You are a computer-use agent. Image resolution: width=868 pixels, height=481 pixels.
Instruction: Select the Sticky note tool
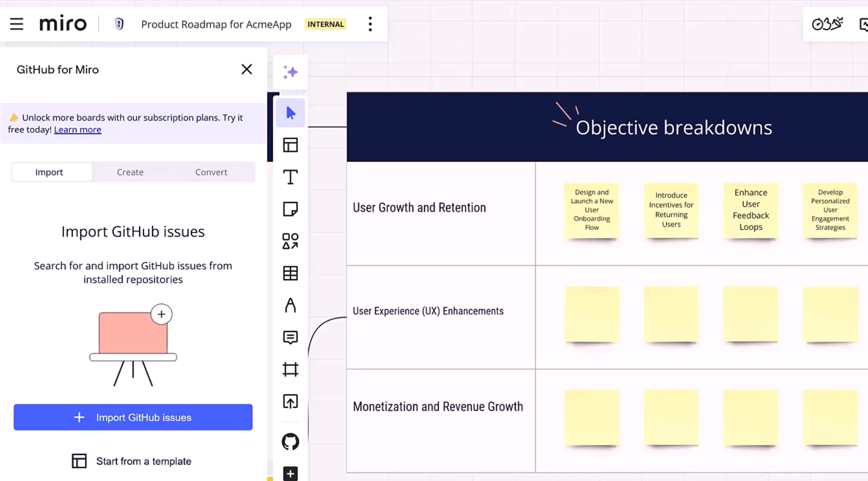coord(290,209)
